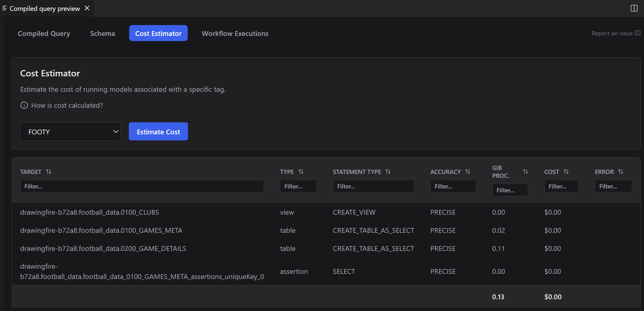644x311 pixels.
Task: Sort by STATEMENT TYPE
Action: point(389,172)
